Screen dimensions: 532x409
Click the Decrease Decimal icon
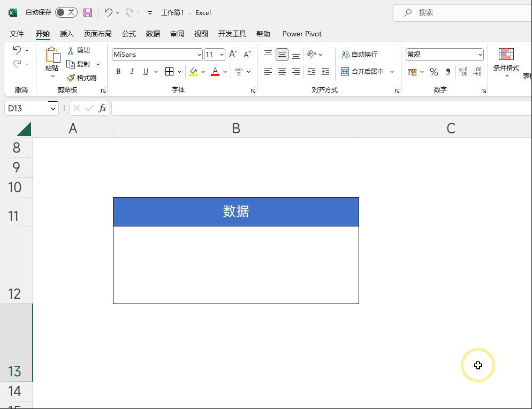pyautogui.click(x=477, y=72)
